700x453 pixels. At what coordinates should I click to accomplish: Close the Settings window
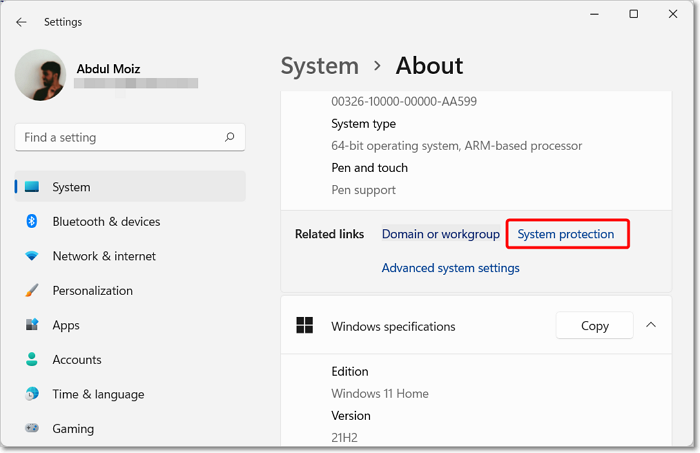673,14
